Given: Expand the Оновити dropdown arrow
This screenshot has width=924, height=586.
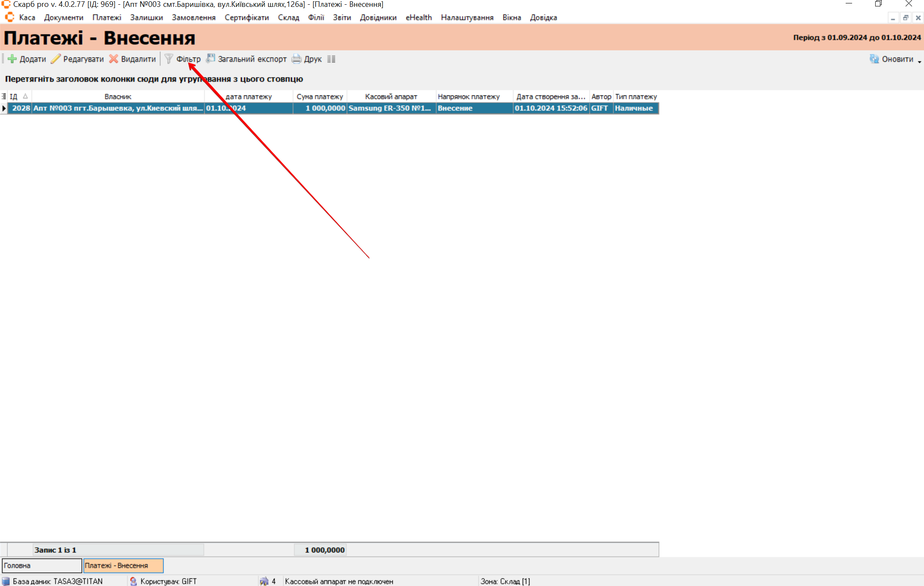Looking at the screenshot, I should [x=919, y=62].
